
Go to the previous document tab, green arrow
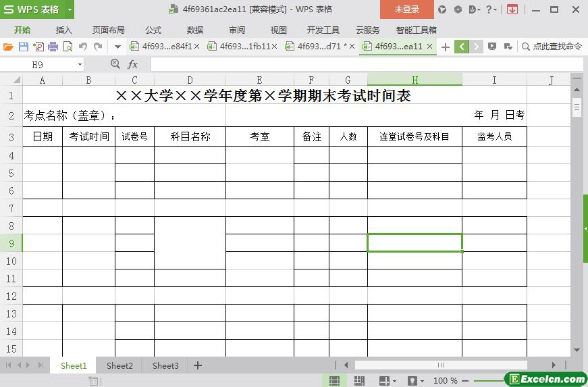coord(462,47)
